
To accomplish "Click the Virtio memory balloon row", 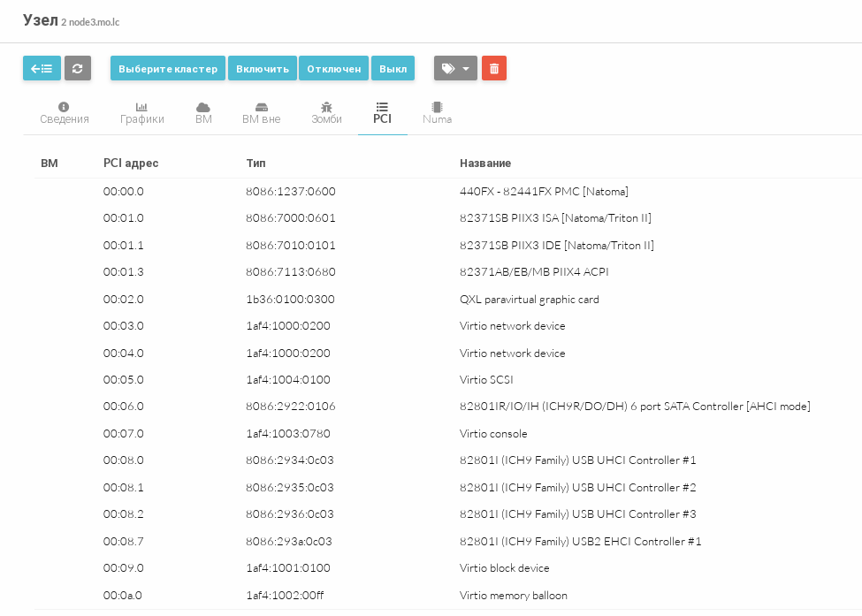I will [x=513, y=596].
